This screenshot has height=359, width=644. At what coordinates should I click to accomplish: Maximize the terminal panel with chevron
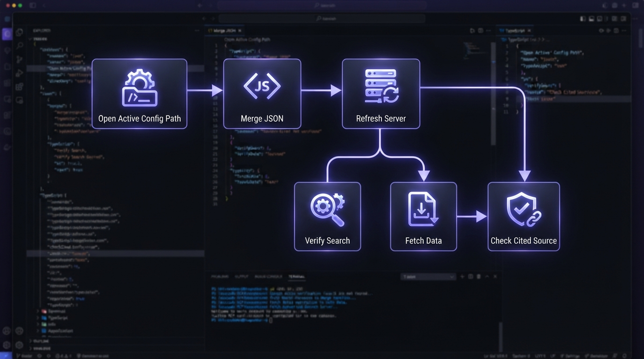pos(487,277)
